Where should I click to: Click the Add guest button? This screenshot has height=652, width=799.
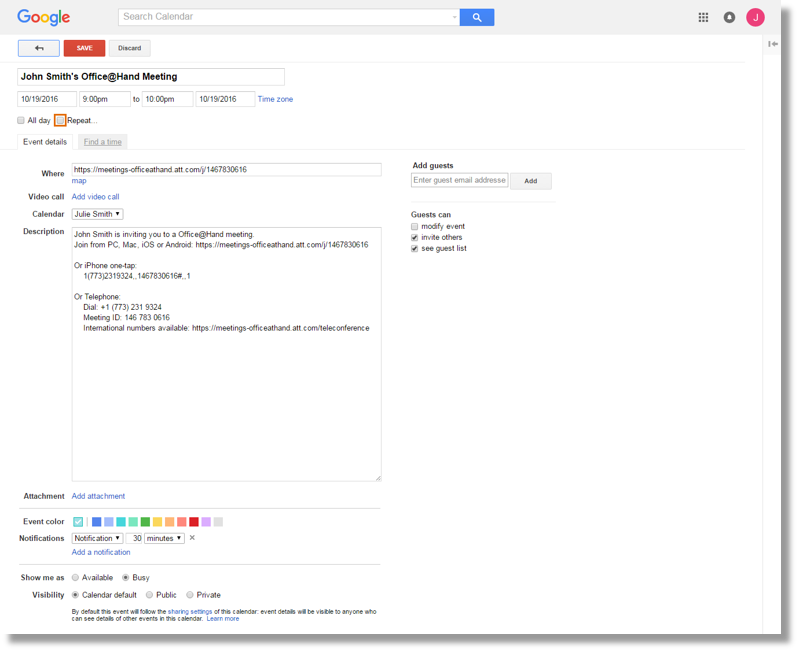pyautogui.click(x=530, y=181)
